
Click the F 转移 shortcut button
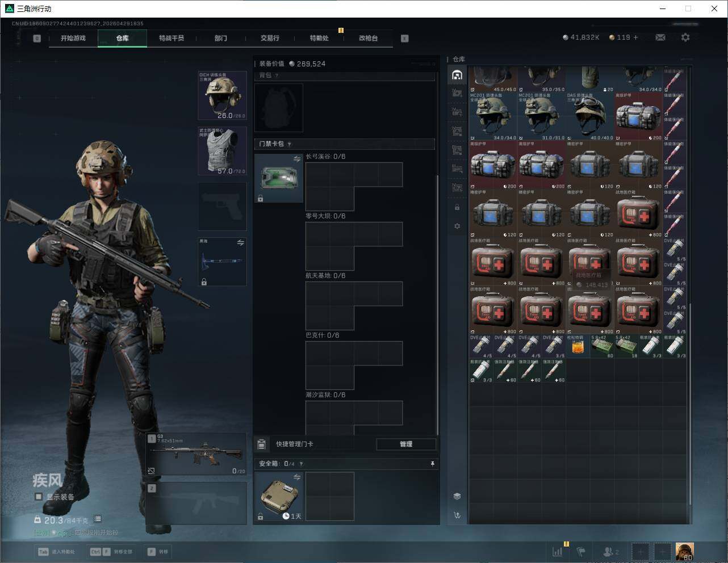[x=158, y=552]
